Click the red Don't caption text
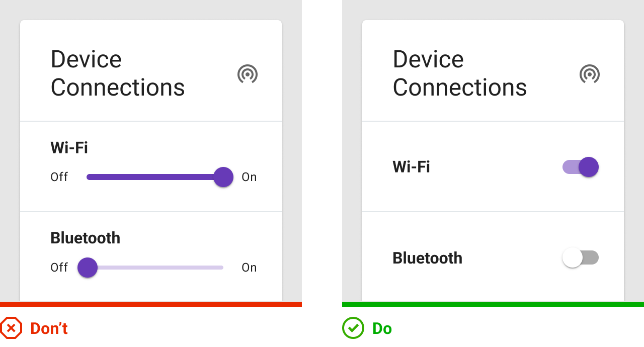The image size is (644, 347). [49, 328]
